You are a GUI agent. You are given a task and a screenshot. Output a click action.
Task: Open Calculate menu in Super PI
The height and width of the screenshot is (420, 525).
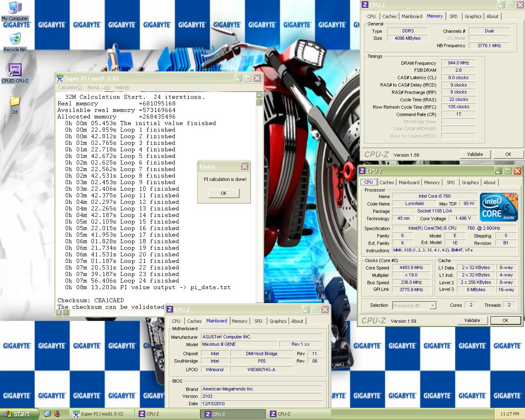pyautogui.click(x=70, y=87)
